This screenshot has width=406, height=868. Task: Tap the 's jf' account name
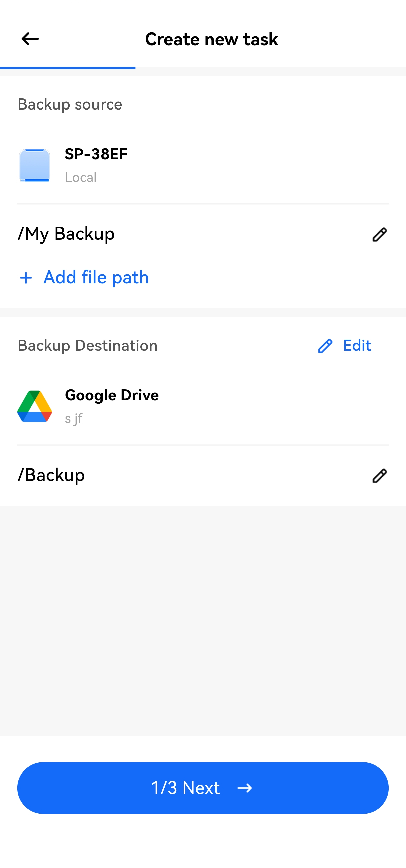(74, 419)
